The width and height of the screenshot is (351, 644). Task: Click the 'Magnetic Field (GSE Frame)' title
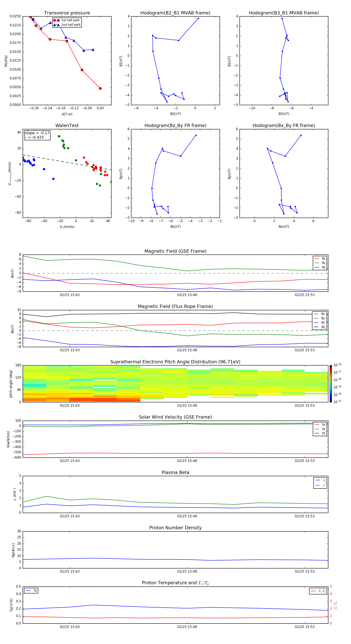pyautogui.click(x=175, y=251)
